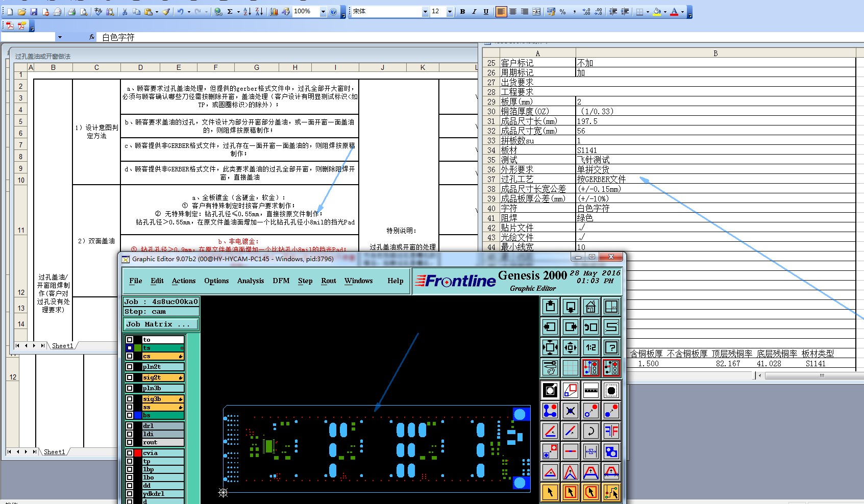Viewport: 864px width, 504px height.
Task: Toggle the visibility checkbox of layer to
Action: [130, 340]
